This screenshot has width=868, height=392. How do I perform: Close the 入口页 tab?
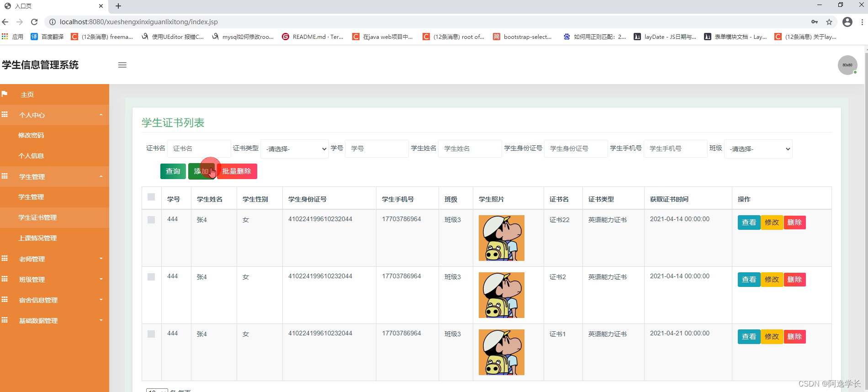[x=101, y=6]
